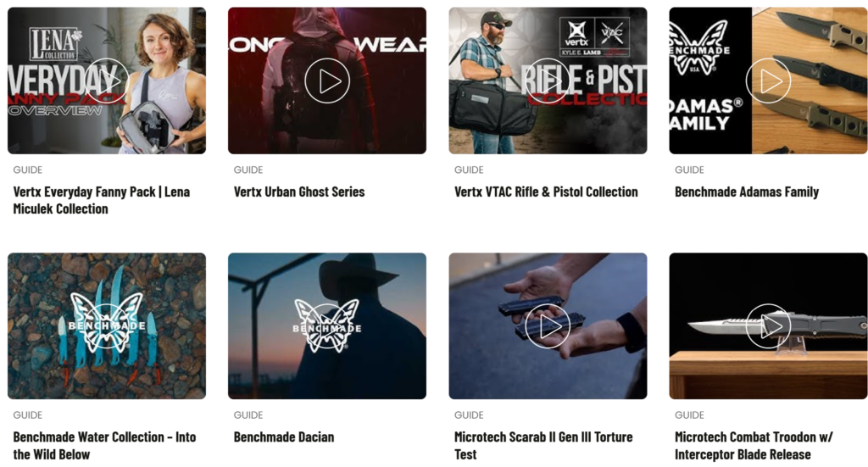Play the Microtech Scarab II torture test video
The image size is (868, 467).
[x=548, y=326]
